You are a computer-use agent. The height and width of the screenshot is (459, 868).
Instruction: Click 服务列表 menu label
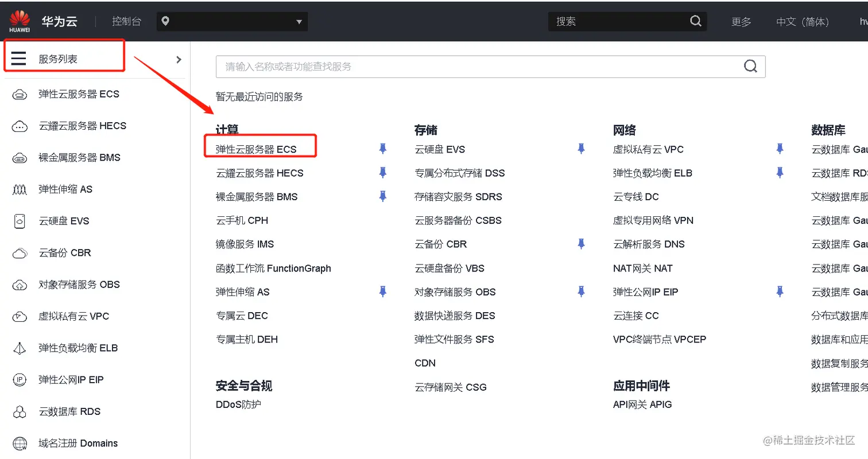point(58,59)
